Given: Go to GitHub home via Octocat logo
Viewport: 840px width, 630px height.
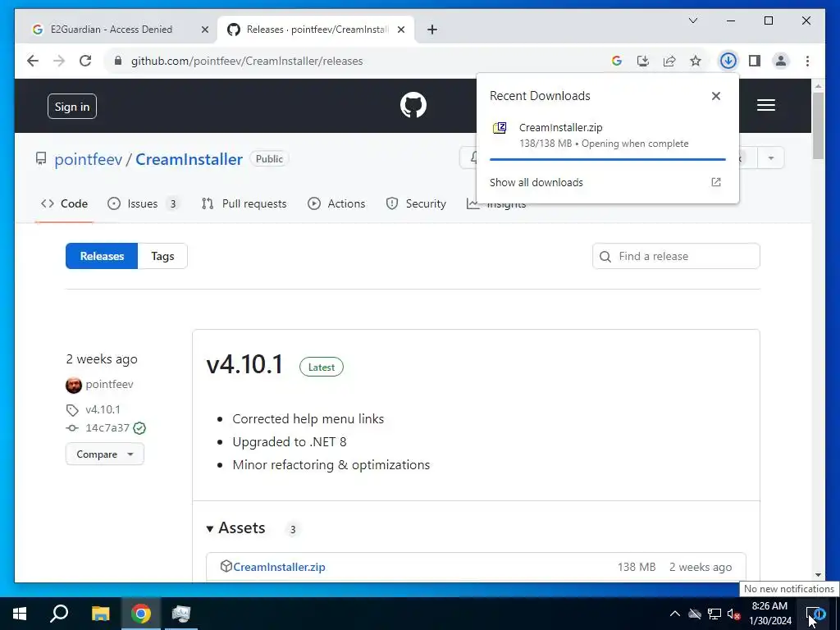Looking at the screenshot, I should point(413,105).
